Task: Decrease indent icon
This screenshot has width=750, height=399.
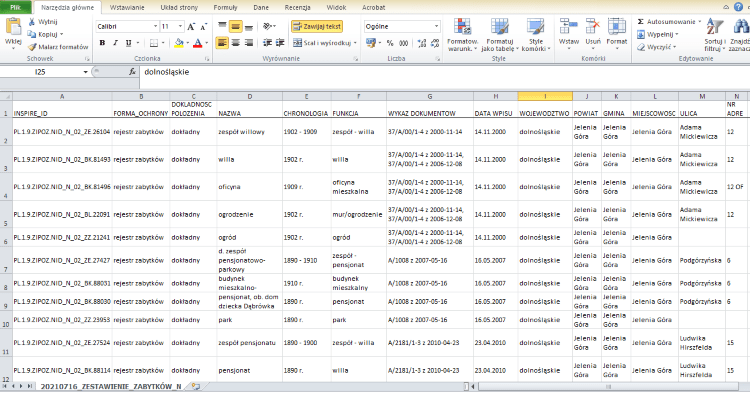Action: click(267, 43)
